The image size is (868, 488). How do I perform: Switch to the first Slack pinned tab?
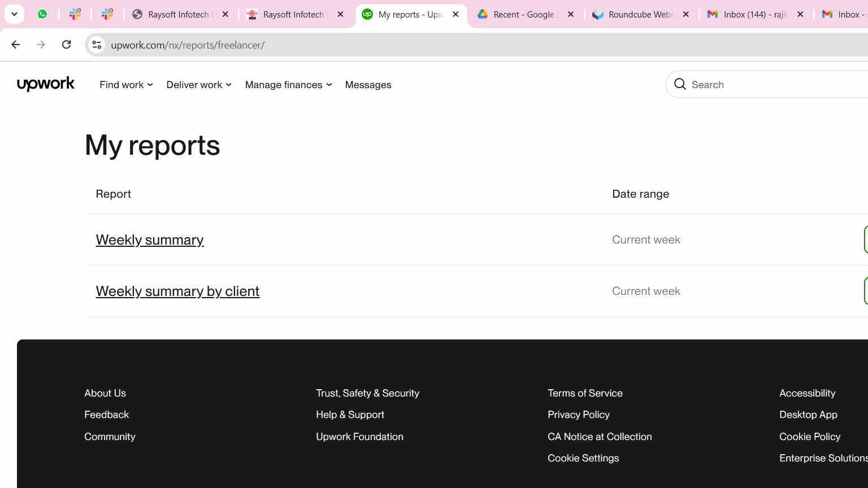click(75, 14)
